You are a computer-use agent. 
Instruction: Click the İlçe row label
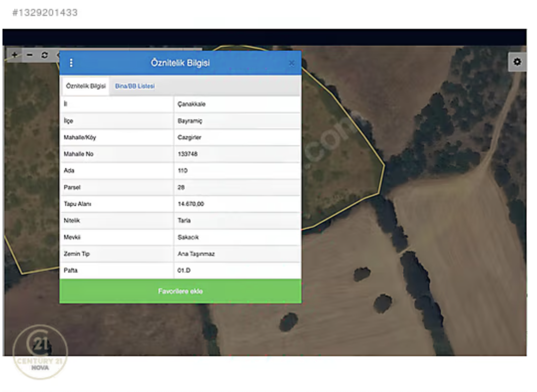click(x=69, y=121)
